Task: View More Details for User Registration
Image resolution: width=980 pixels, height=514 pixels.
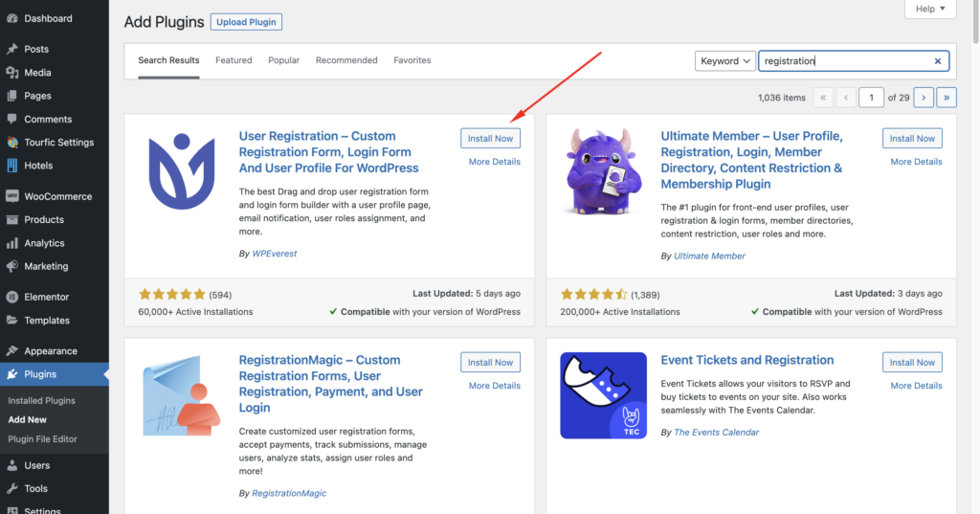Action: (x=495, y=162)
